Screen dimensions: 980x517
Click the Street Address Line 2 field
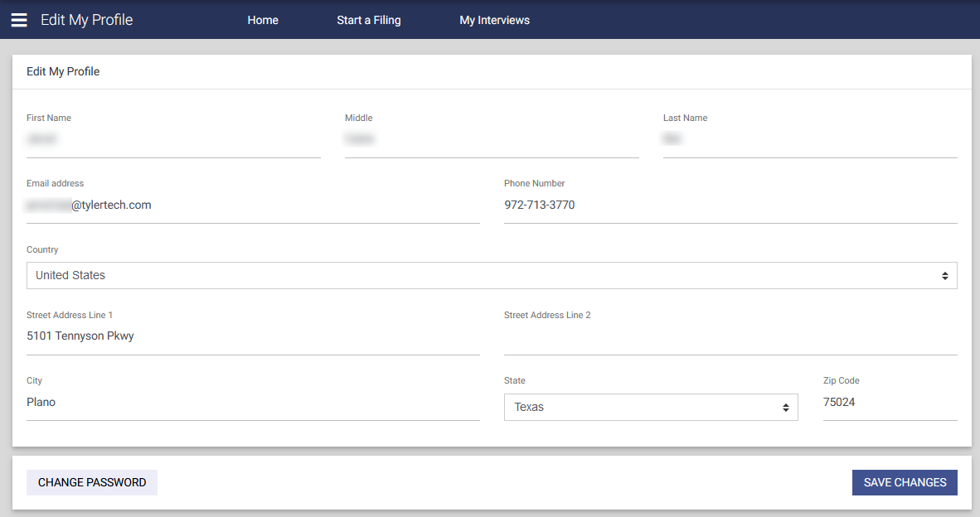tap(730, 336)
